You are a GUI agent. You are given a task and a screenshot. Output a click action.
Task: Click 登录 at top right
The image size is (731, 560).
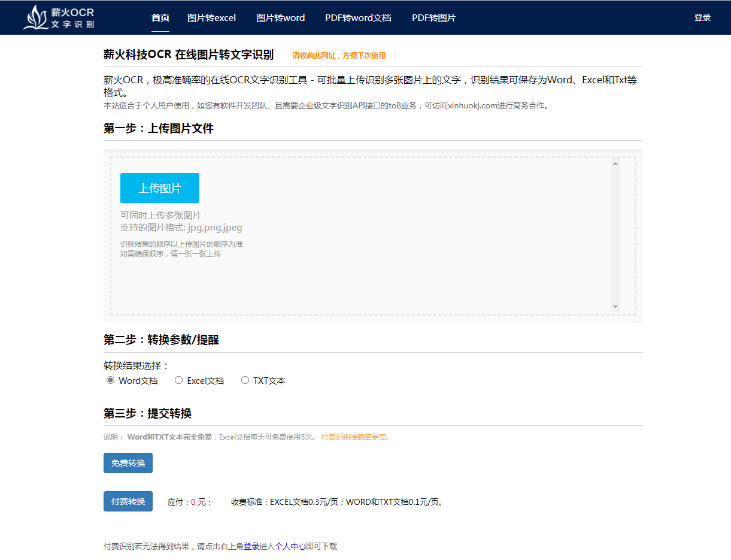click(702, 18)
